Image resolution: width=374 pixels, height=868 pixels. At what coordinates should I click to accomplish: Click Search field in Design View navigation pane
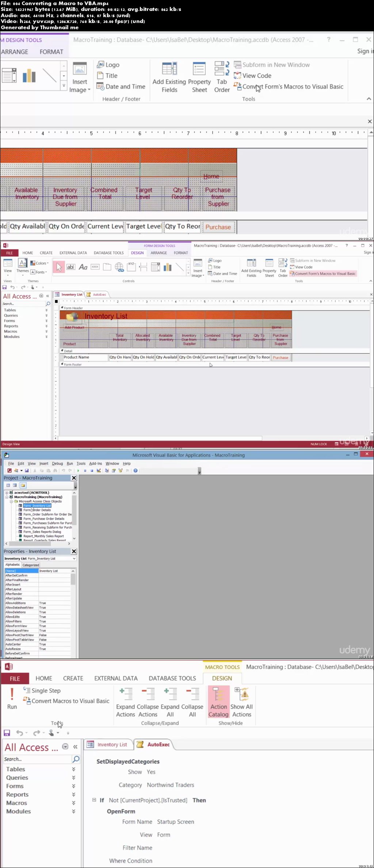23,304
